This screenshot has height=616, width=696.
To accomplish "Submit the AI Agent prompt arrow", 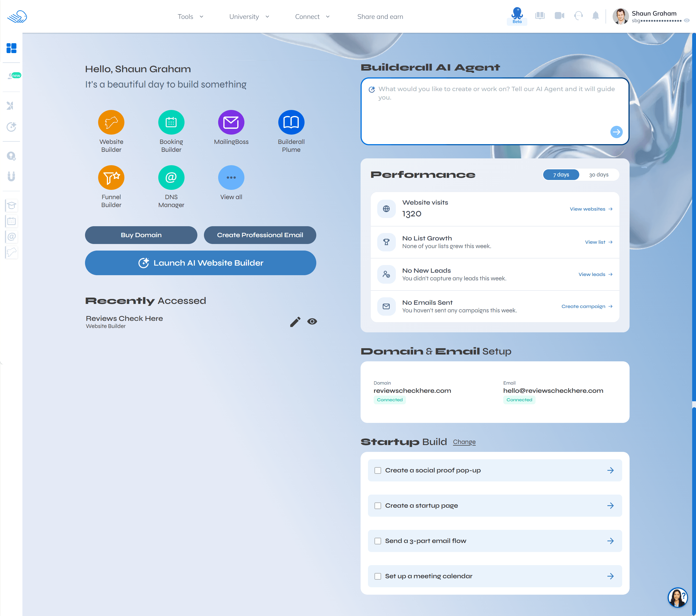I will tap(616, 132).
